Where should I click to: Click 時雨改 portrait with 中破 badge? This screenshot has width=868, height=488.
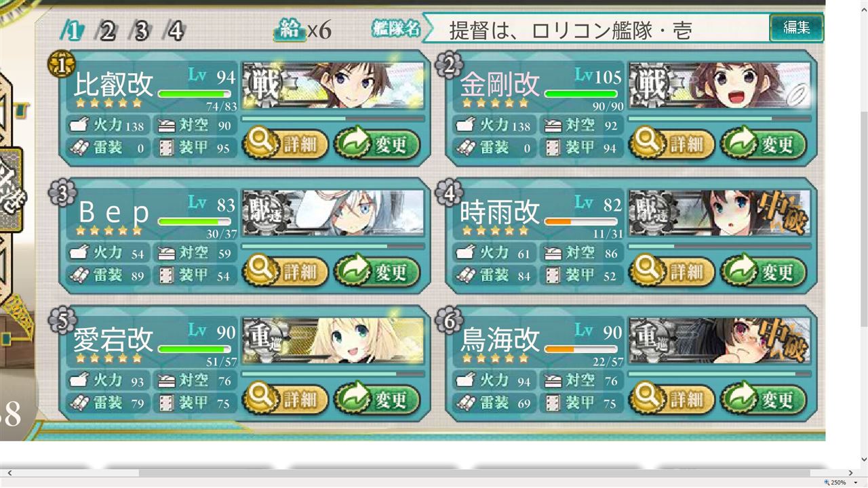pyautogui.click(x=719, y=213)
